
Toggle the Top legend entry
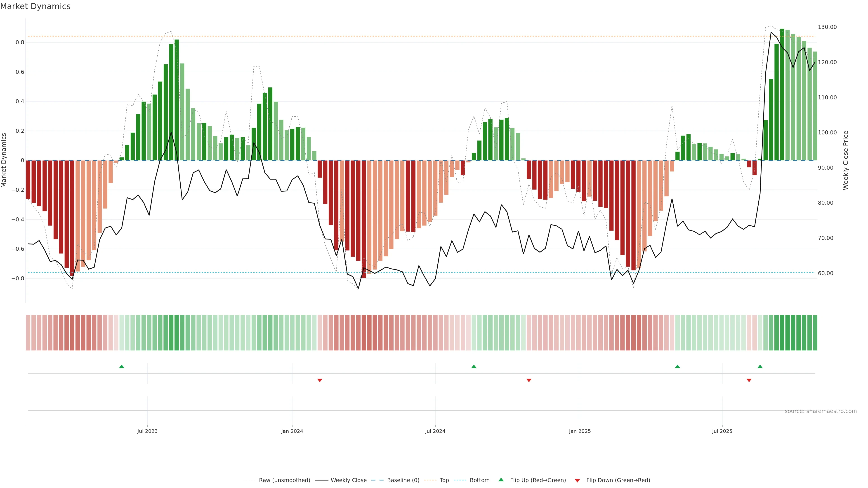pos(444,480)
